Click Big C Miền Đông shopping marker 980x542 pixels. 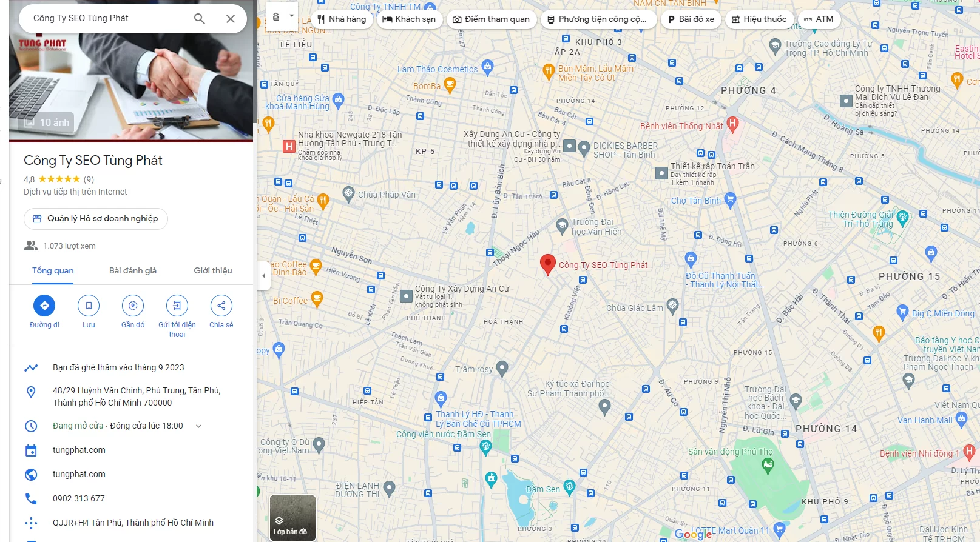(902, 312)
